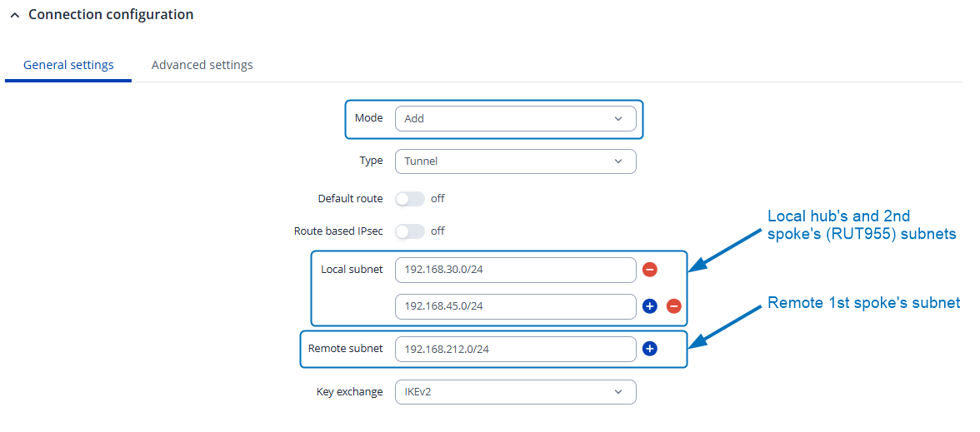
Task: Collapse the Connection configuration section chevron
Action: (x=14, y=16)
